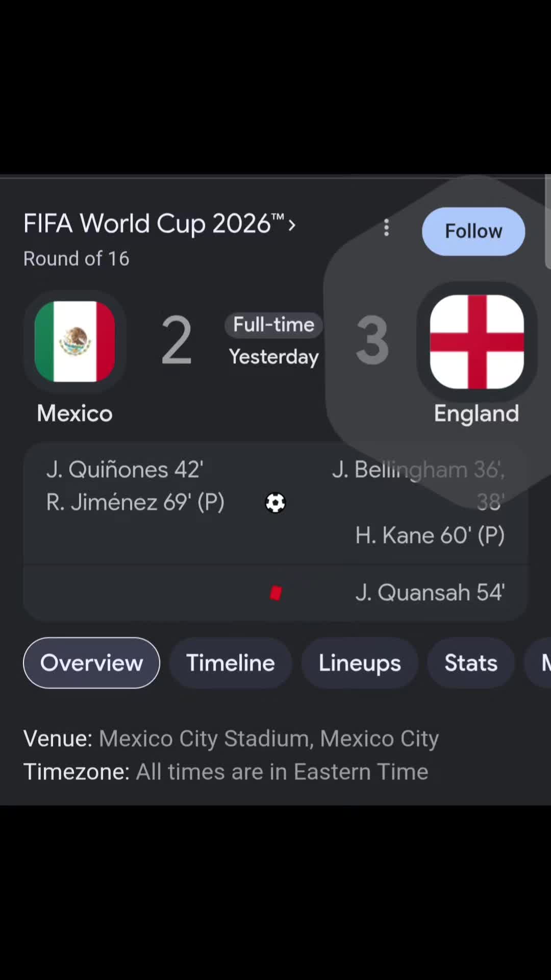
Task: Tap the soccer ball goals icon
Action: [275, 503]
